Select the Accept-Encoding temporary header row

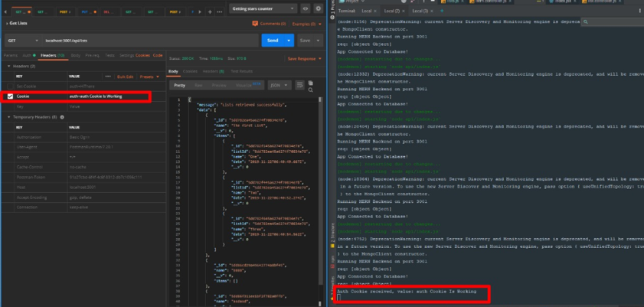point(83,198)
